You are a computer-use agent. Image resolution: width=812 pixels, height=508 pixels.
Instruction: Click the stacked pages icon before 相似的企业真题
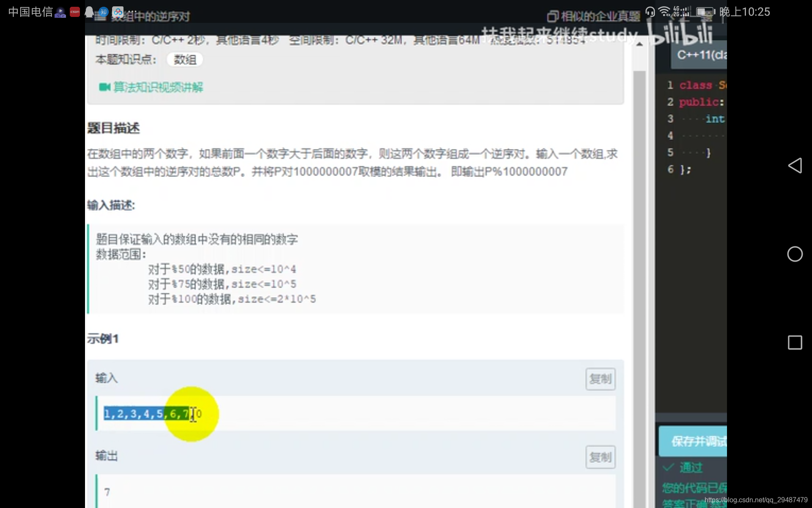point(552,17)
